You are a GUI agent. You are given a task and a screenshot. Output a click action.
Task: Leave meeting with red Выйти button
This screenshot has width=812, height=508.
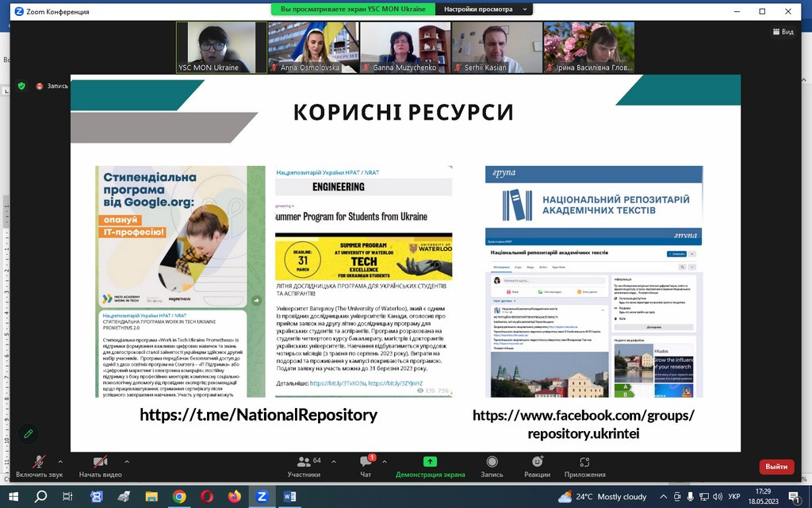[x=776, y=467]
